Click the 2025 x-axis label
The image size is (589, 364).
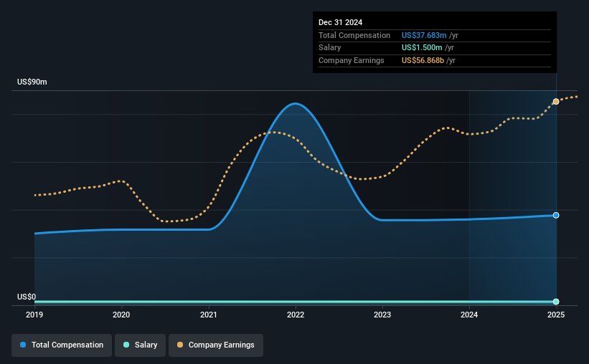(x=556, y=315)
